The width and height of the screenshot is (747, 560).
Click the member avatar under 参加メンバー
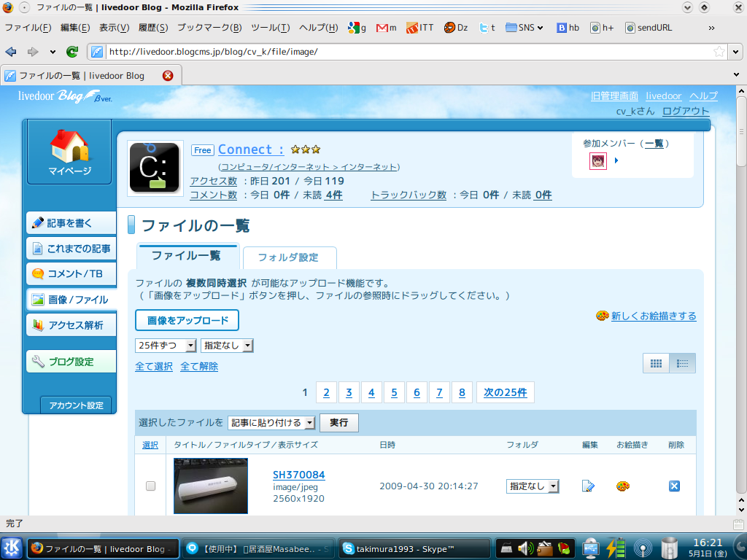(x=598, y=161)
